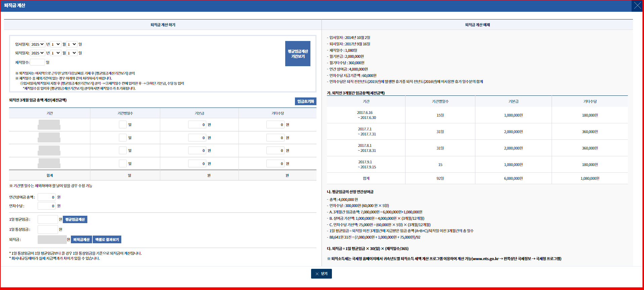The image size is (644, 290).
Task: Click first row 기타수당 input
Action: 275,125
